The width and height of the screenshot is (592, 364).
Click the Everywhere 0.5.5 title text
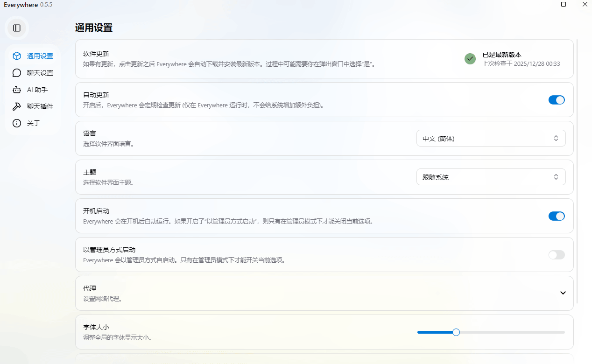pyautogui.click(x=28, y=4)
